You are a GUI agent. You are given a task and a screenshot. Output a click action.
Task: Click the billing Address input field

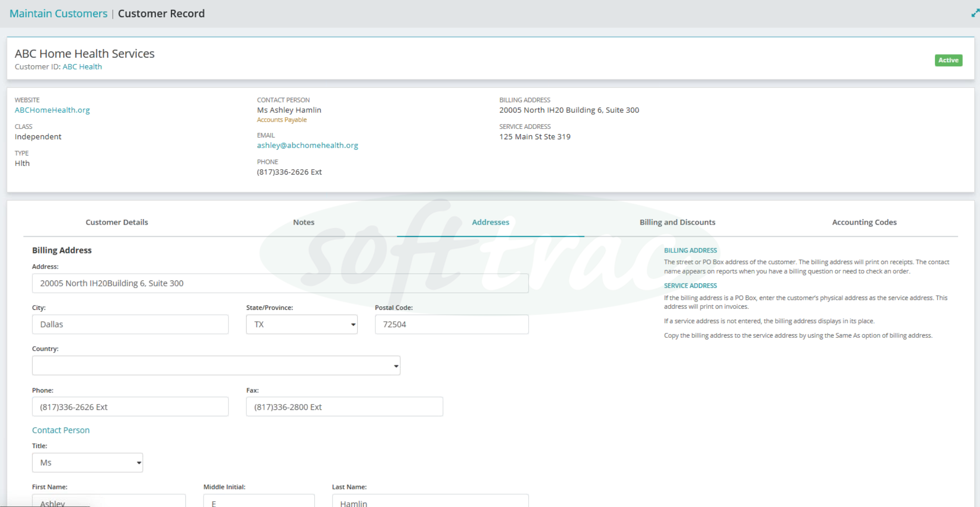pyautogui.click(x=281, y=283)
